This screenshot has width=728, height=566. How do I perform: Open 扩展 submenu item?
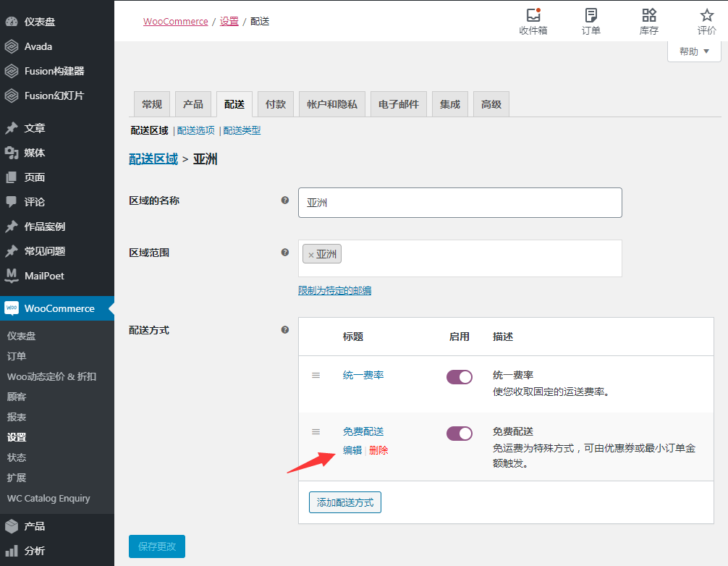17,478
